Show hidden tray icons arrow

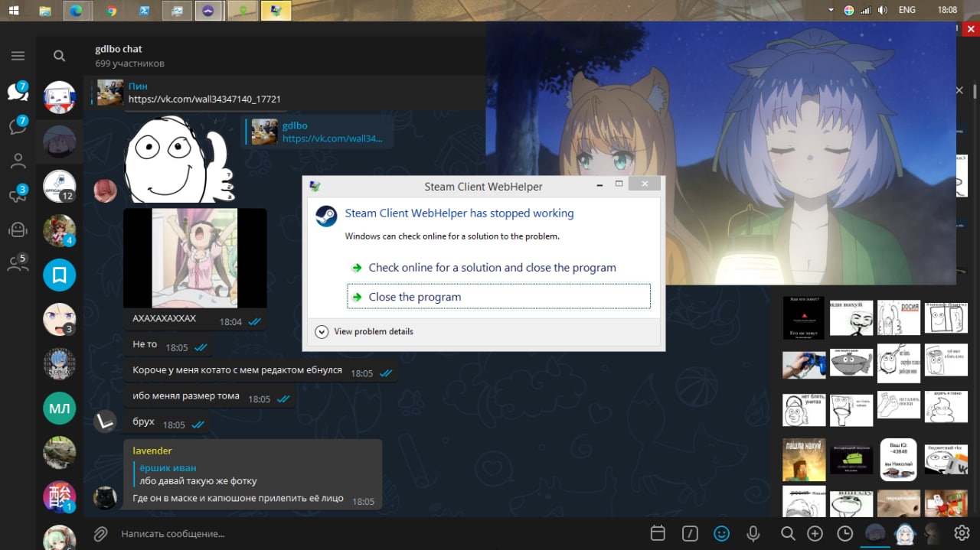(x=831, y=10)
